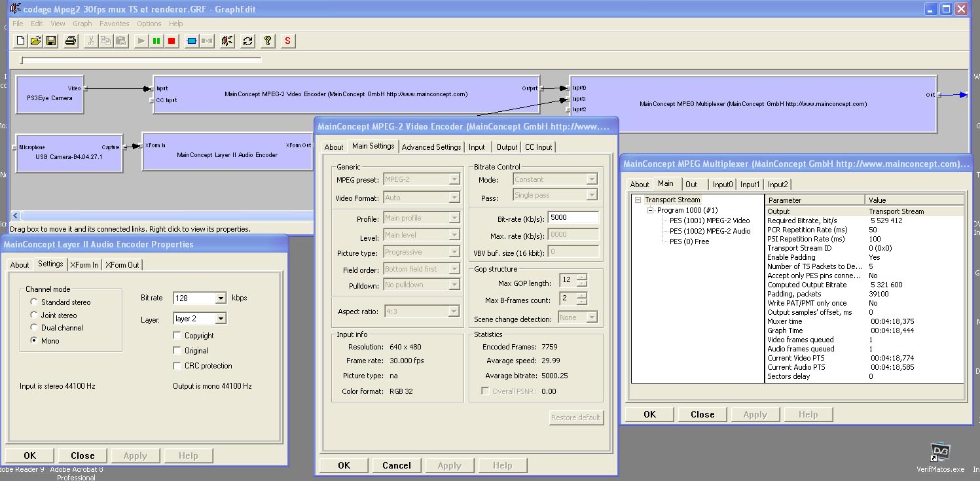Click the yellow question mark Help icon
Viewport: 980px width, 481px height.
267,41
